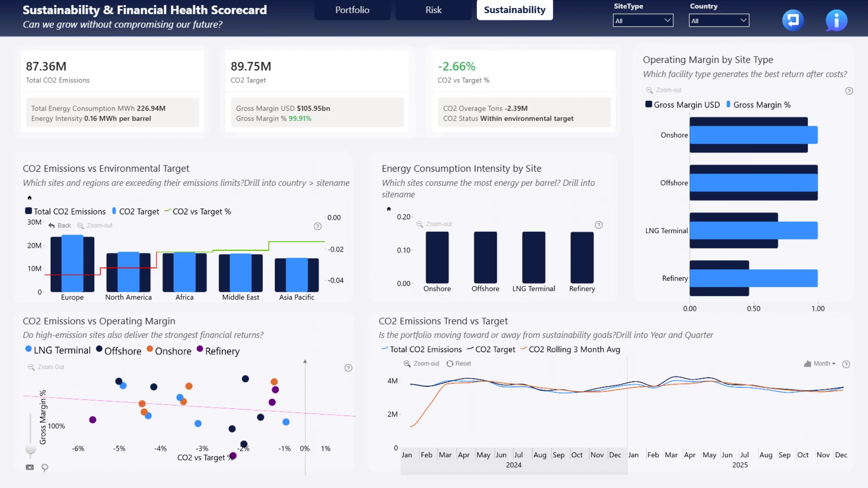
Task: Open the SiteType dropdown
Action: (x=643, y=20)
